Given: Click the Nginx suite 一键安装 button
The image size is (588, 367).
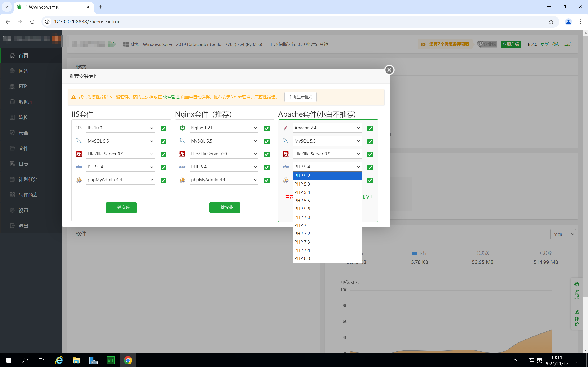Looking at the screenshot, I should pos(224,207).
